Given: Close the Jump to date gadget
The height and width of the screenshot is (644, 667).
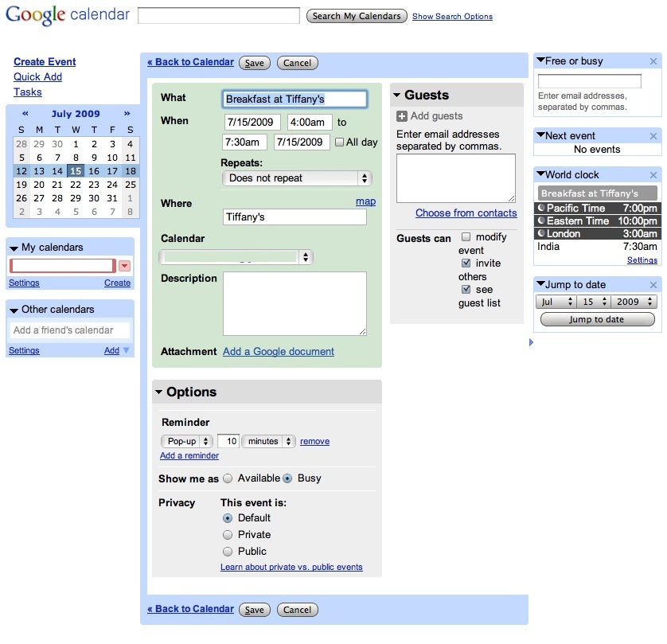Looking at the screenshot, I should coord(653,284).
